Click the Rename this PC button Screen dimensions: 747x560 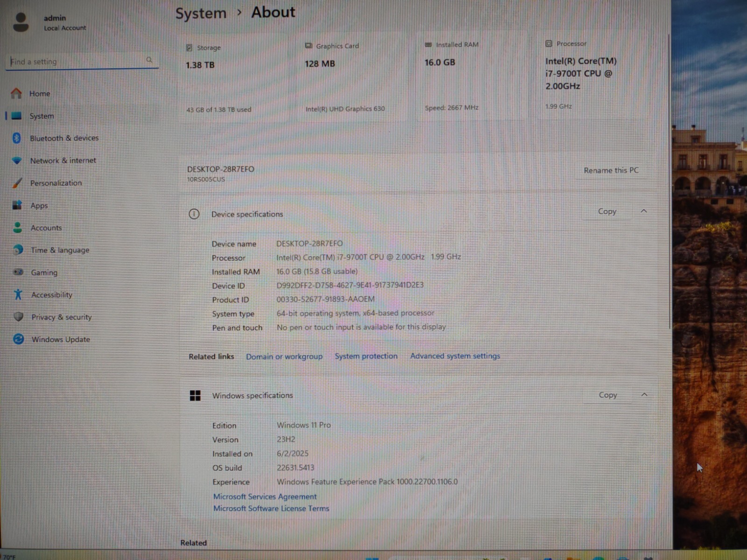611,170
